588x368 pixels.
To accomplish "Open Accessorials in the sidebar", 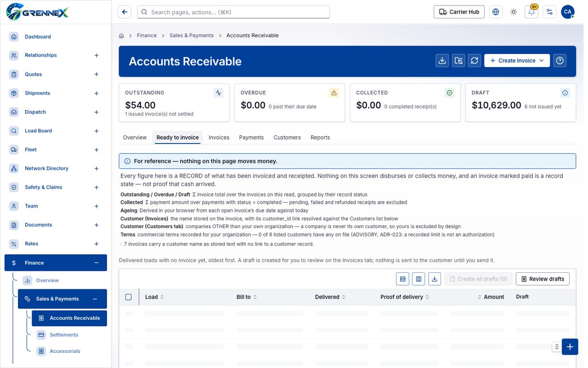I will pos(65,351).
